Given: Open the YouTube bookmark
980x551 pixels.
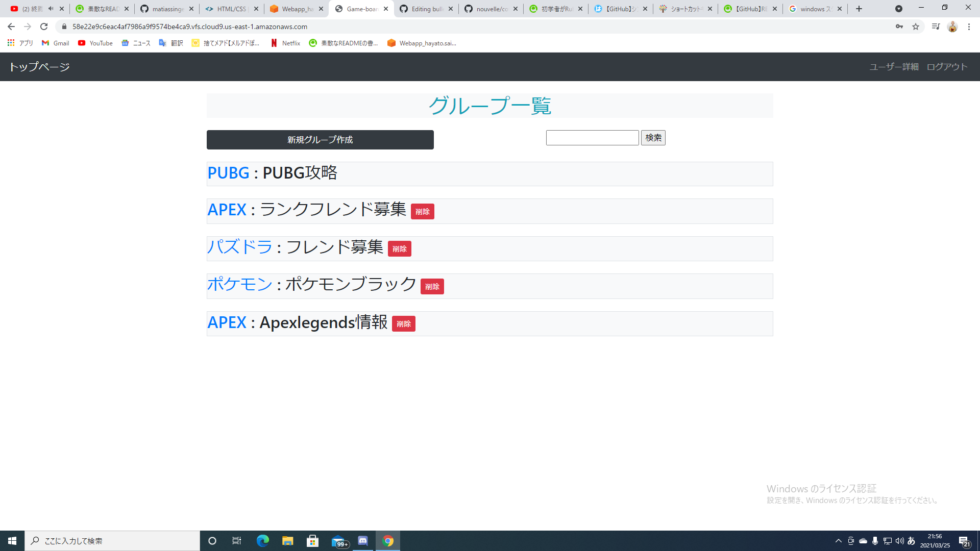Looking at the screenshot, I should tap(95, 43).
